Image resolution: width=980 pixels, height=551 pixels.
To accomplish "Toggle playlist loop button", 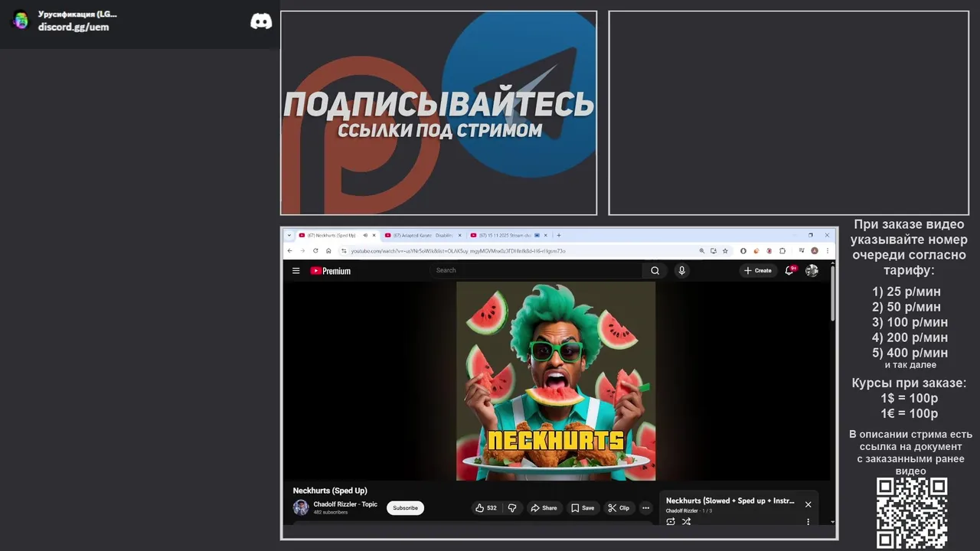I will (x=671, y=522).
